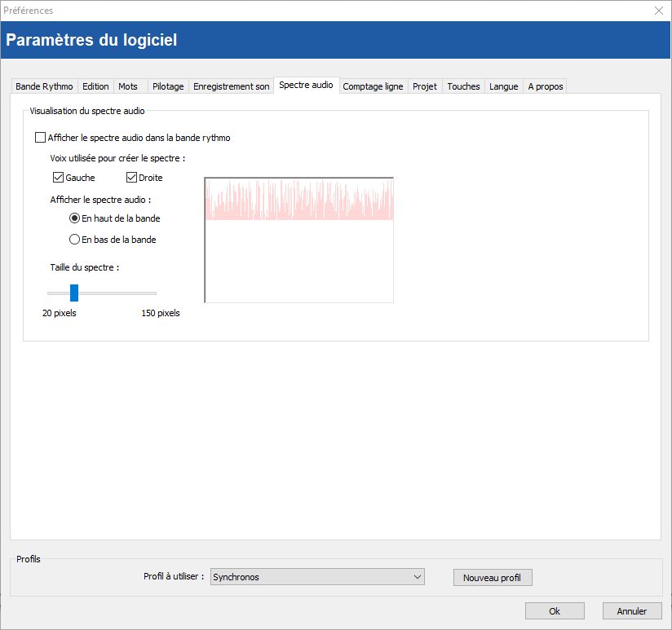Switch to the Edition tab
Viewport: 672px width, 630px height.
click(95, 86)
